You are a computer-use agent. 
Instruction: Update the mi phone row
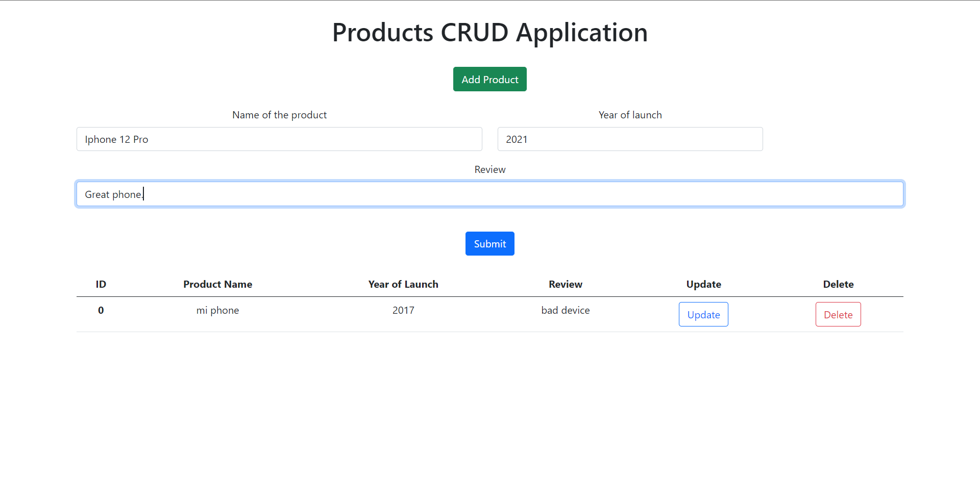click(703, 314)
